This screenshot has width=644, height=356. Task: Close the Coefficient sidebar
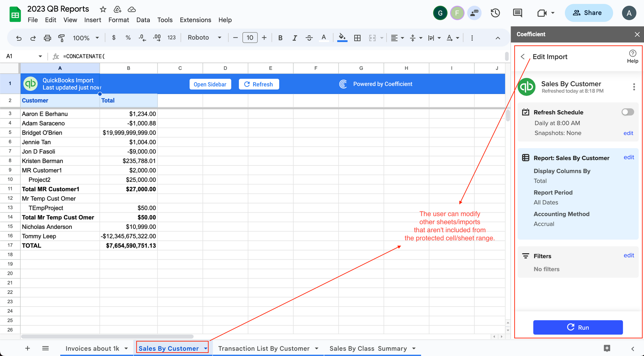pos(637,34)
